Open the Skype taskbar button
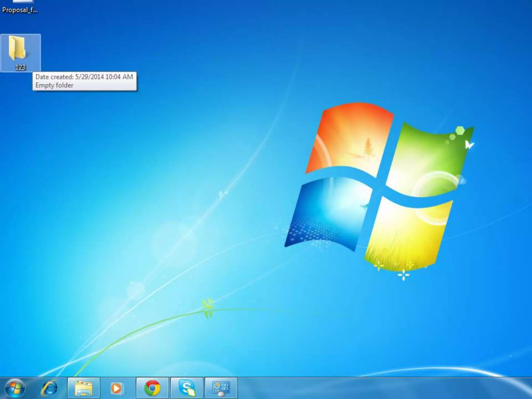The image size is (532, 399). [x=187, y=388]
